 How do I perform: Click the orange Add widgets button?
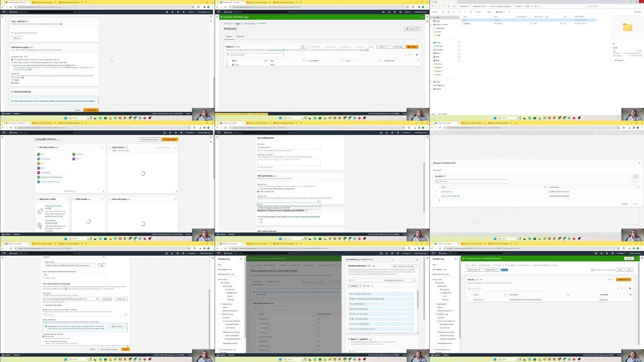point(170,139)
